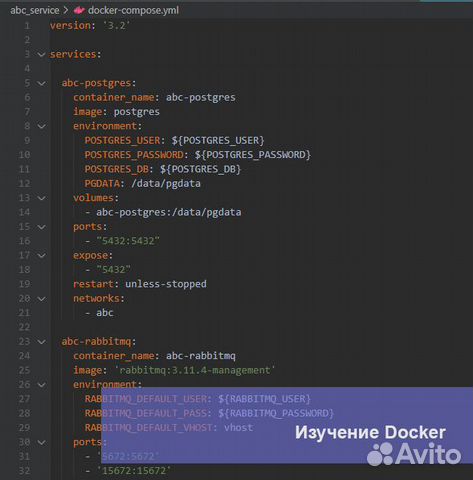Fold the networks block on line 20
Viewport: 473px width, 480px height.
click(41, 299)
